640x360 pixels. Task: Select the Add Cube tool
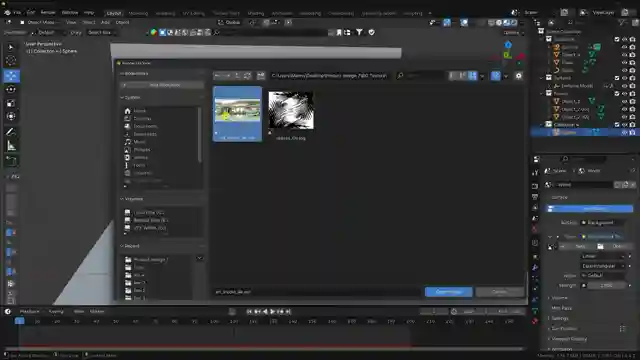[11, 161]
